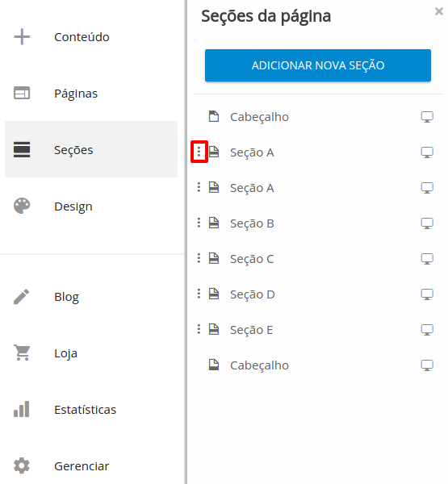Toggle desktop visibility for top Cabeçalho
Screen dimensions: 448x484
[x=427, y=117]
